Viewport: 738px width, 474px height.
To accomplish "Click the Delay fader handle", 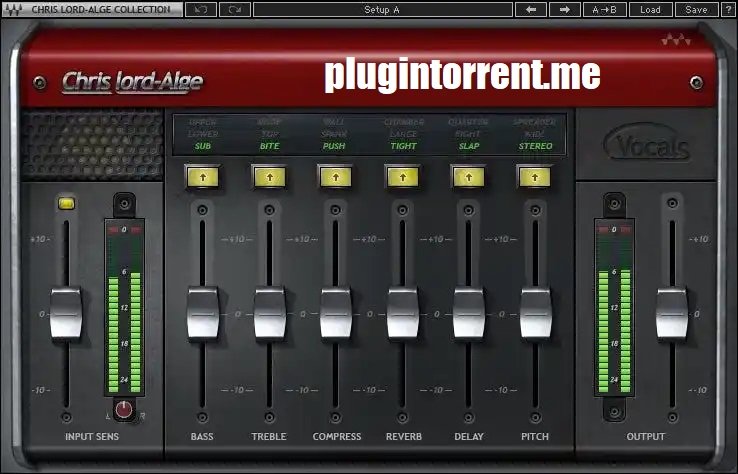I will 469,313.
